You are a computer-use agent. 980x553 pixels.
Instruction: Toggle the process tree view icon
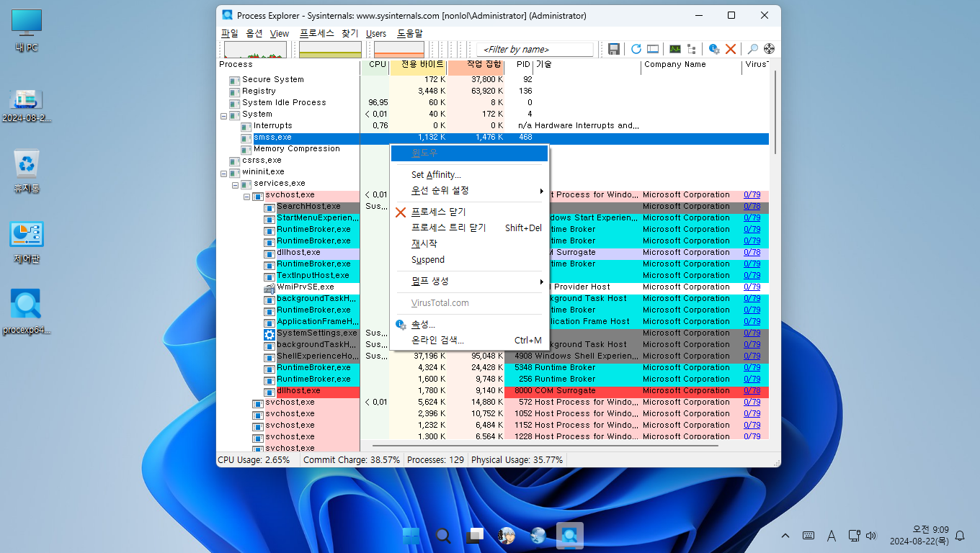(692, 49)
